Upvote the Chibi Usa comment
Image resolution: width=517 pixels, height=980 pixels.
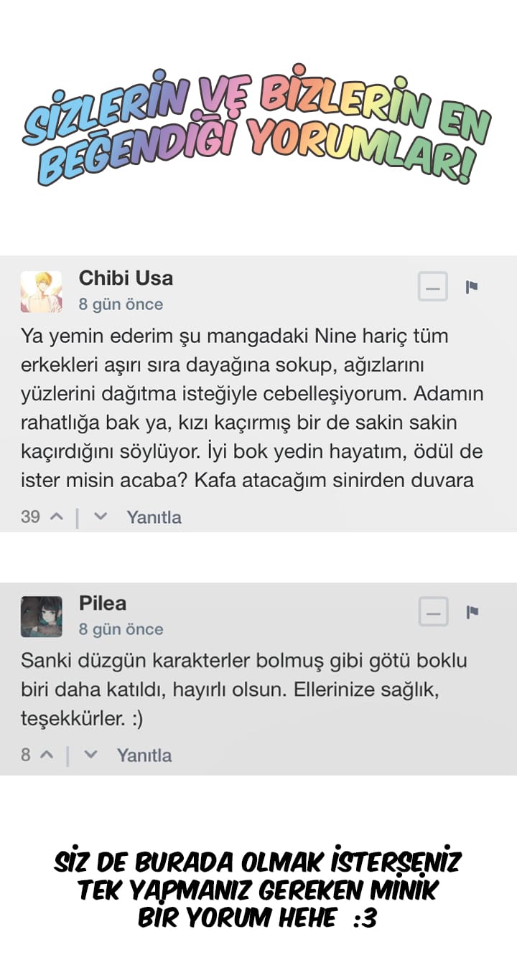57,517
